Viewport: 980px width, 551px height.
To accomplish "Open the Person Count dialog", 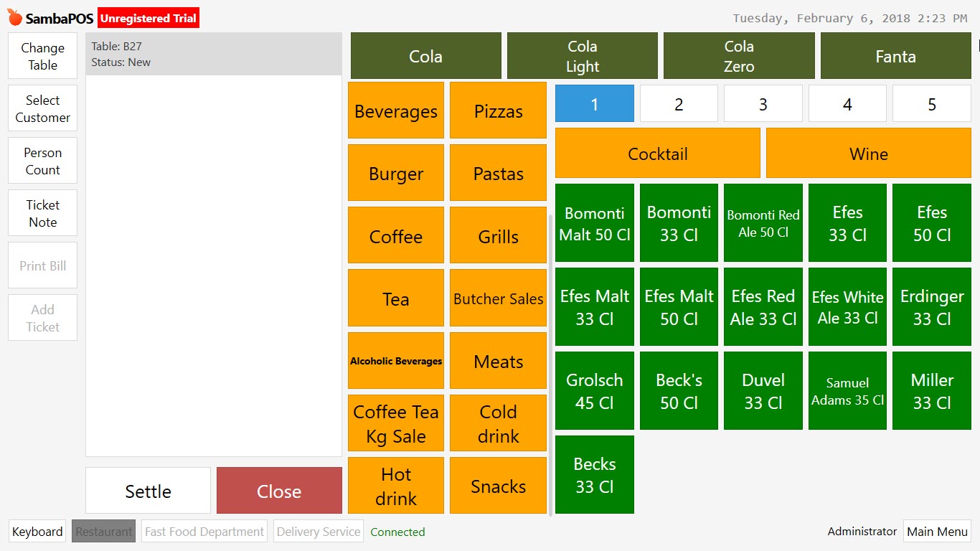I will (x=42, y=161).
